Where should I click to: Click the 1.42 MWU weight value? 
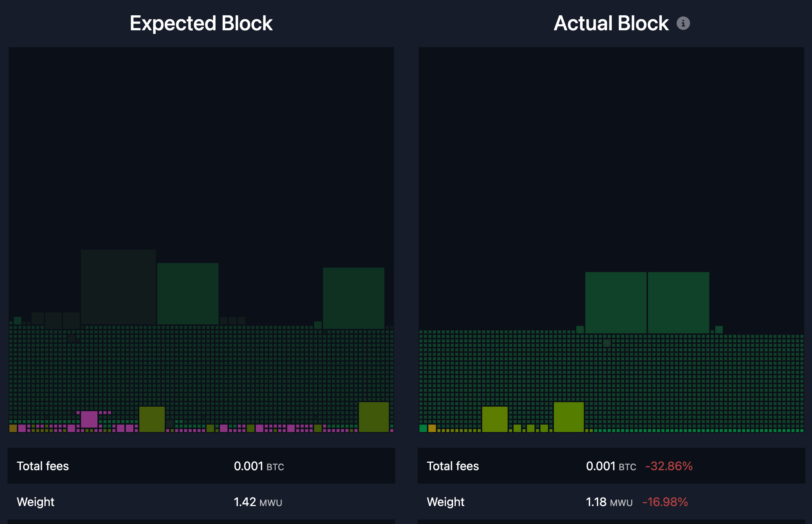coord(257,502)
